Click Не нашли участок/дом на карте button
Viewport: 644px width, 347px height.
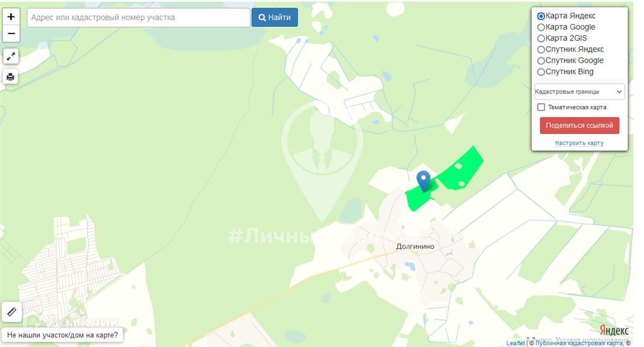tap(63, 335)
